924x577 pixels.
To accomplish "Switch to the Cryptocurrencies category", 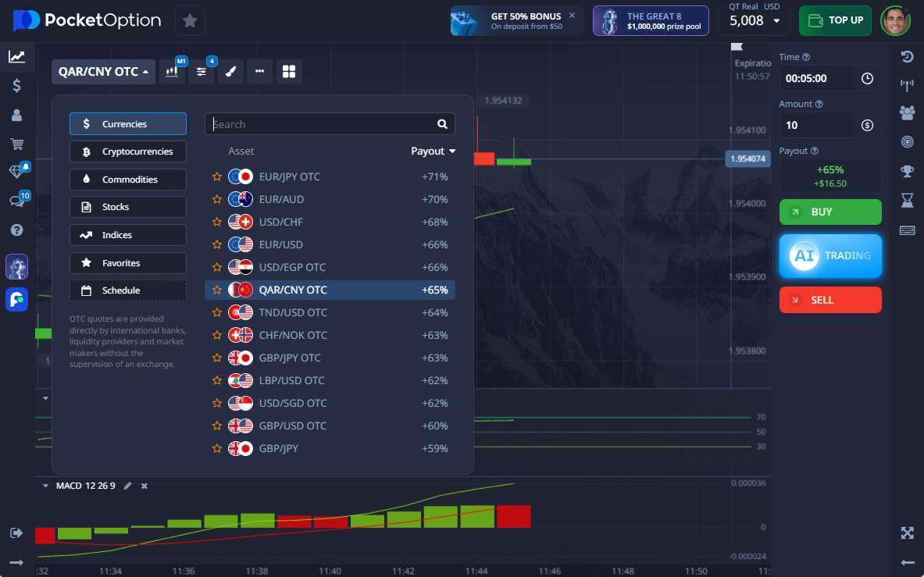I will (128, 151).
